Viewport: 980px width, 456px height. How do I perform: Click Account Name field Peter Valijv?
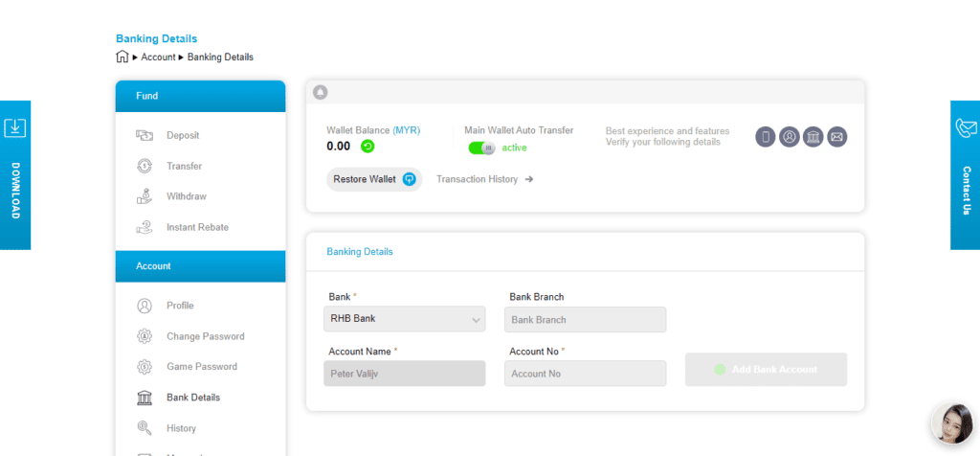coord(405,374)
